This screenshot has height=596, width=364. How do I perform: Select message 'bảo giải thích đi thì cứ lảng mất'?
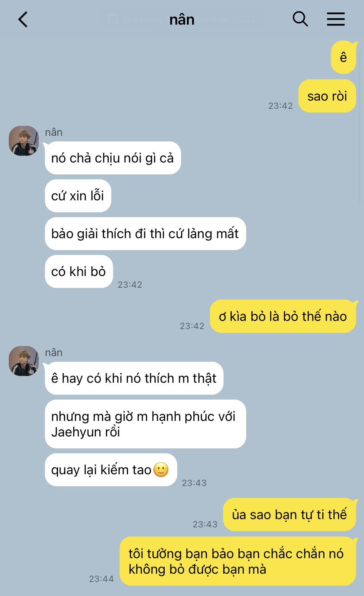[x=145, y=233]
